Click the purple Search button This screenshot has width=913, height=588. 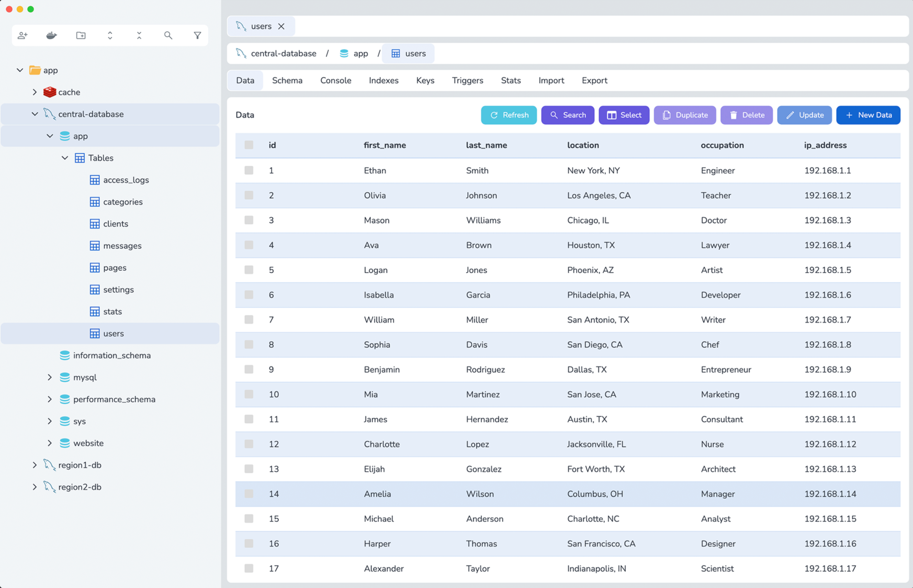pyautogui.click(x=568, y=115)
